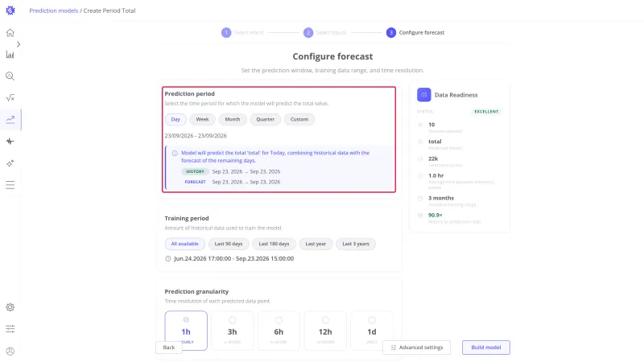Open the prediction trend line icon
Screen dimensions: 644x362
[10, 119]
